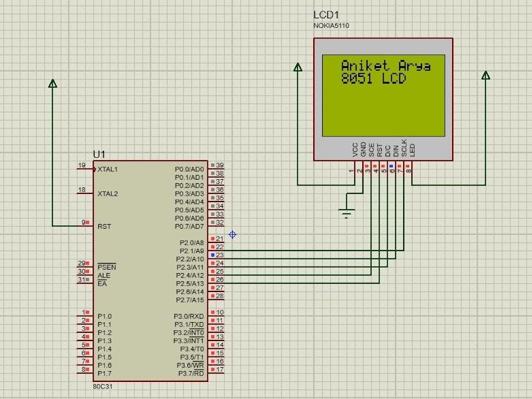This screenshot has width=532, height=399.
Task: Select the power terminal wired to U1 RST
Action: click(53, 83)
